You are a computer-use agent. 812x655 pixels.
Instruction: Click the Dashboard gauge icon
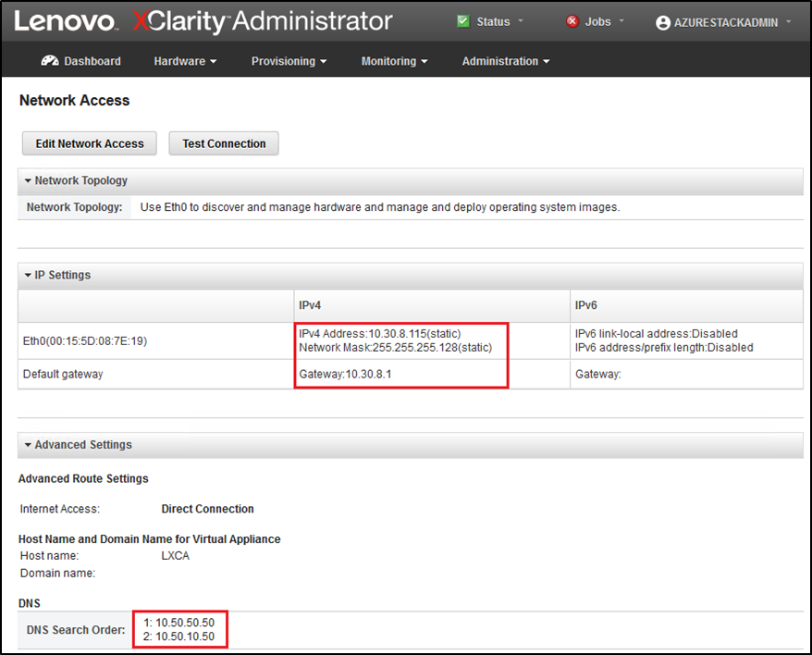click(x=50, y=61)
